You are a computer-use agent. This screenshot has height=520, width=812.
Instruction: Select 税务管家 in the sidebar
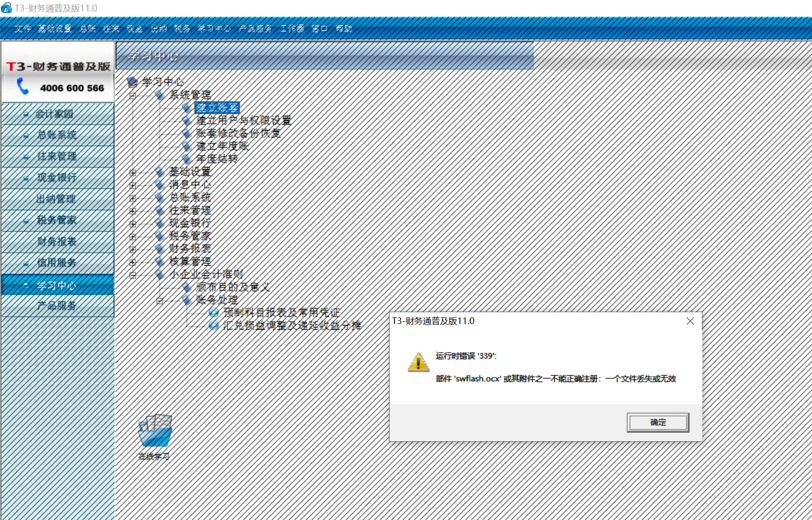coord(57,220)
